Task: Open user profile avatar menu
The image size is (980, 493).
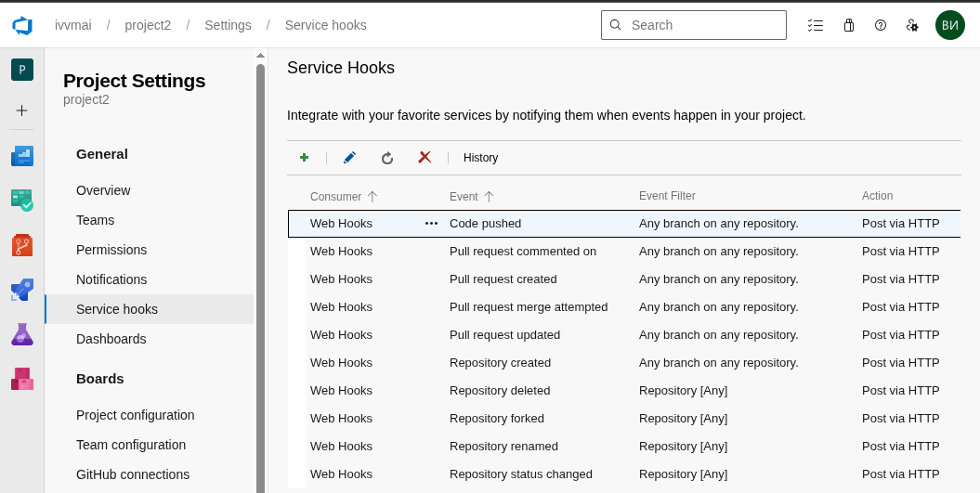Action: coord(949,25)
